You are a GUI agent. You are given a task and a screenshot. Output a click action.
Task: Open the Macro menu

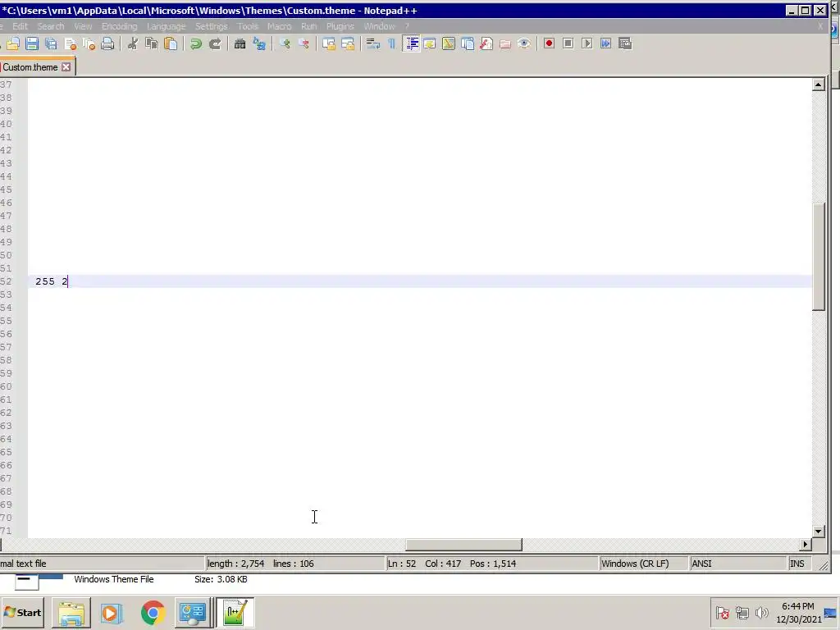[x=279, y=26]
